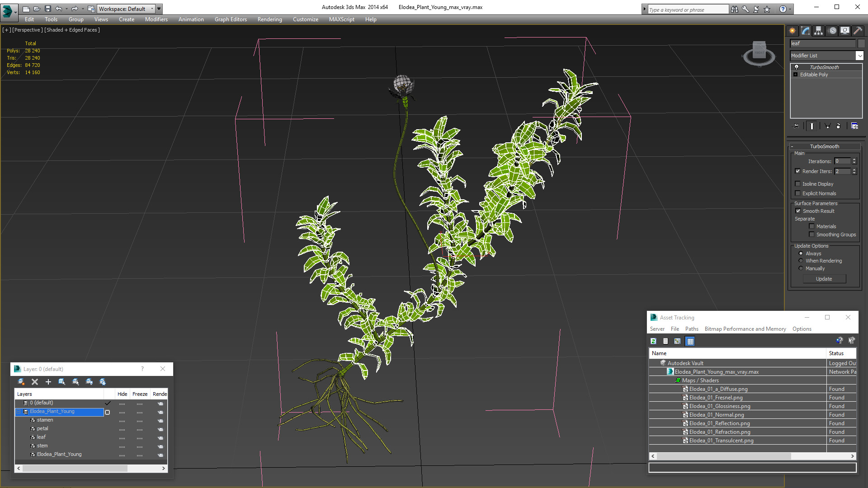Open the Rendering menu in menu bar

click(269, 19)
